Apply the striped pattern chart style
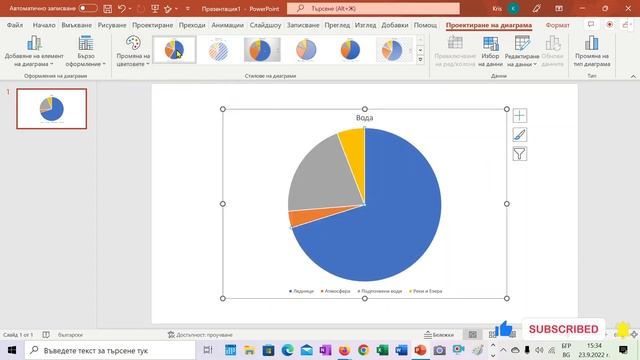640x360 pixels. click(x=218, y=50)
